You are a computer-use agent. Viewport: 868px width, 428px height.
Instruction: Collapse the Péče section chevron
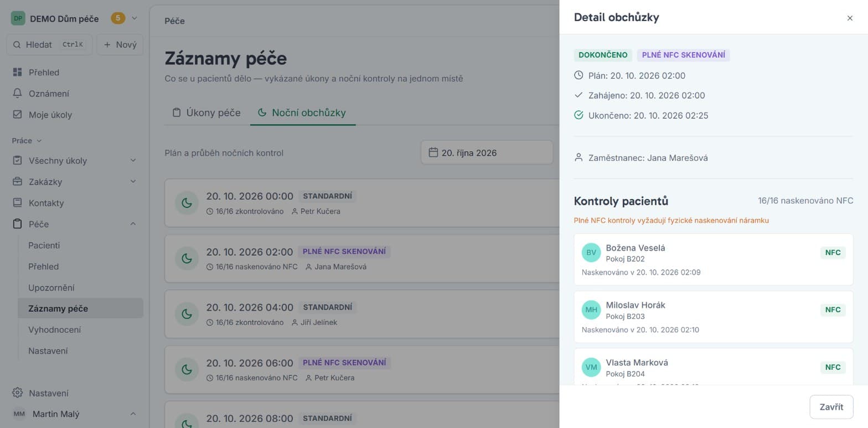(133, 224)
